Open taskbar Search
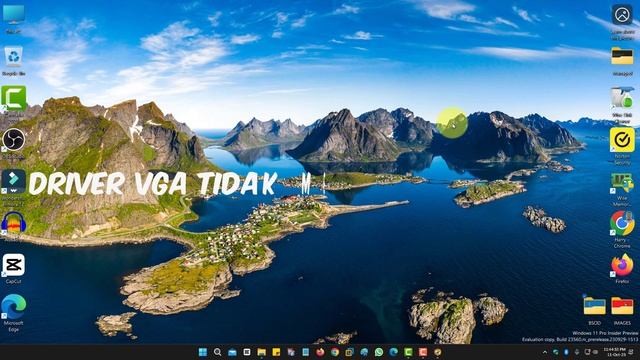640x360 pixels. click(x=217, y=352)
